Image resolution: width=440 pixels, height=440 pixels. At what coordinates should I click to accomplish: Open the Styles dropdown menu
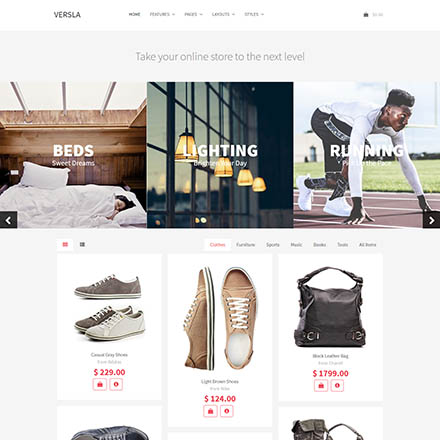point(254,14)
